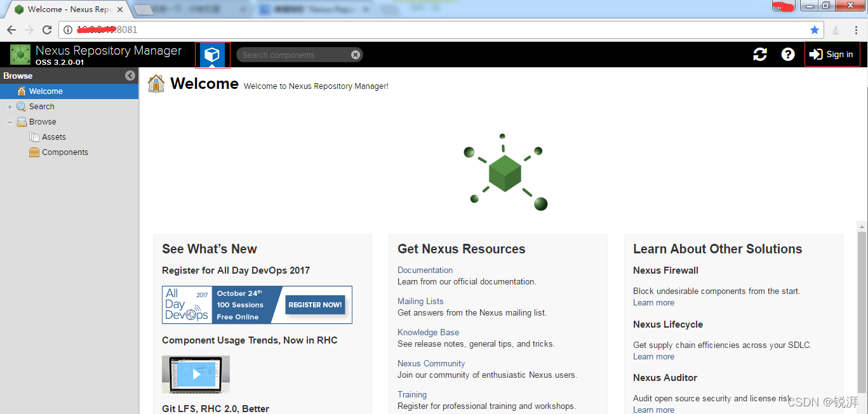
Task: Click the Sign in button
Action: pyautogui.click(x=832, y=55)
